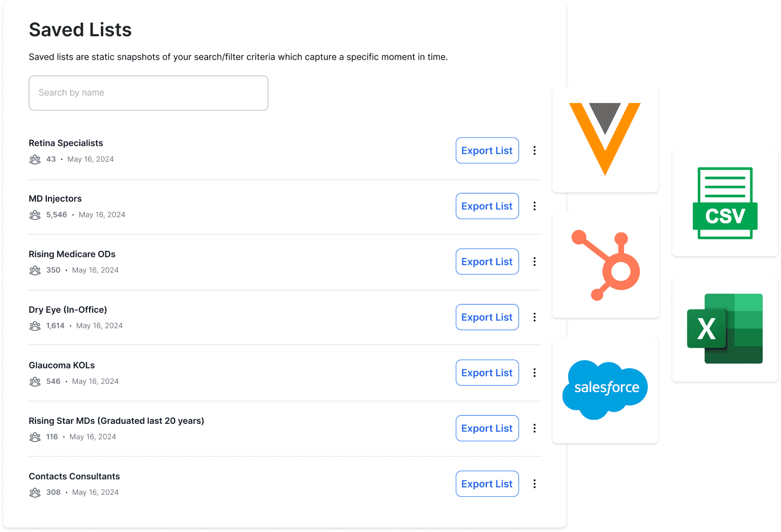
Task: Expand options menu for Contacts Consultants
Action: tap(535, 484)
